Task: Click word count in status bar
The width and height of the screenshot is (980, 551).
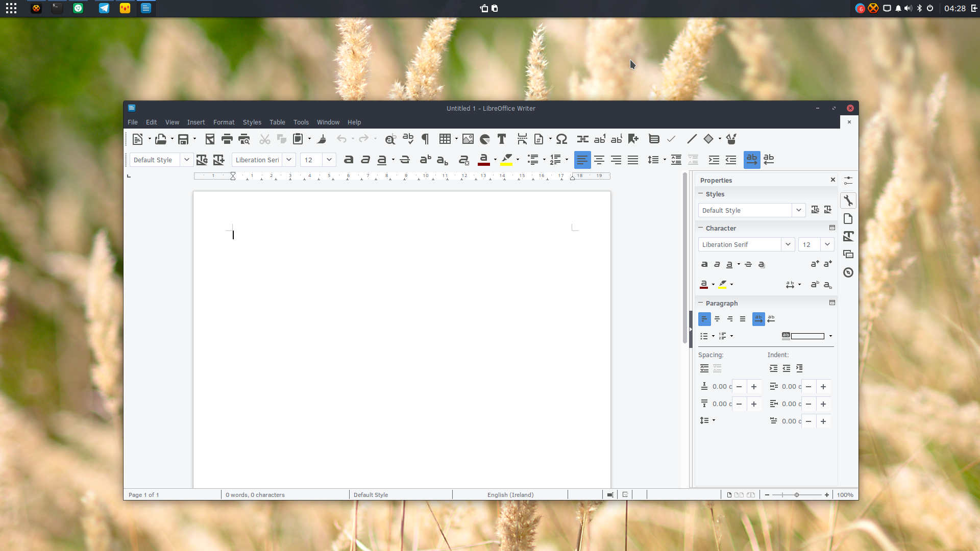Action: click(255, 495)
